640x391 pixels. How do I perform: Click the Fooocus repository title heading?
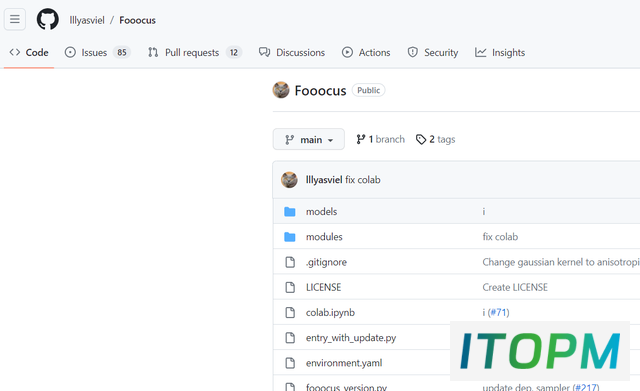click(320, 90)
